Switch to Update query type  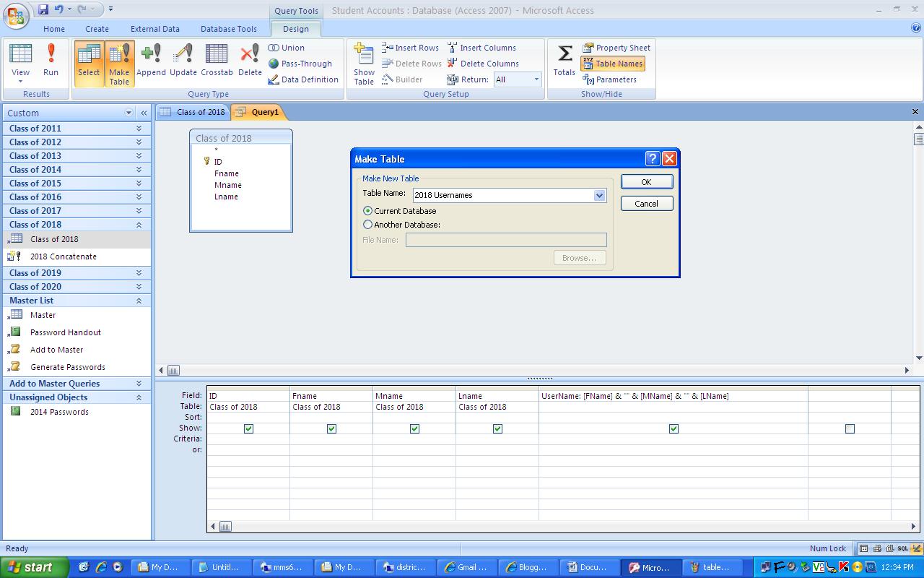(x=183, y=63)
